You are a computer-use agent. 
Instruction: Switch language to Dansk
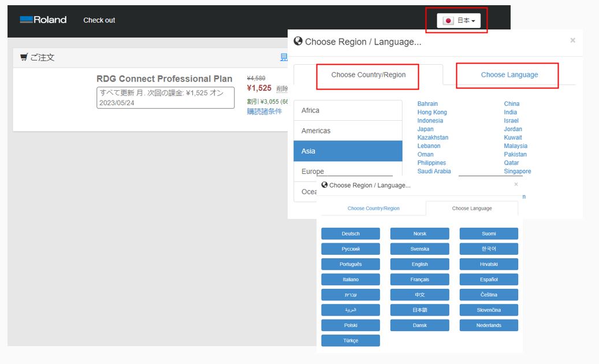[x=419, y=325]
